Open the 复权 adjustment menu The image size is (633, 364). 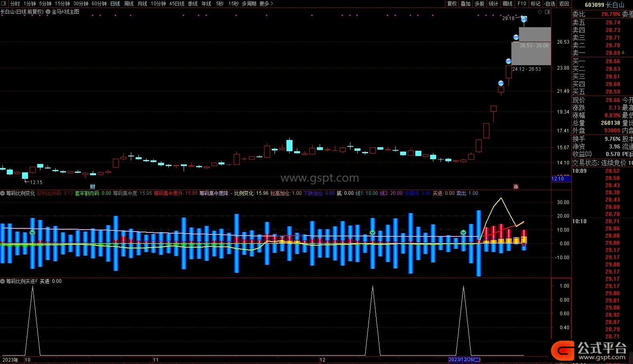tap(452, 4)
